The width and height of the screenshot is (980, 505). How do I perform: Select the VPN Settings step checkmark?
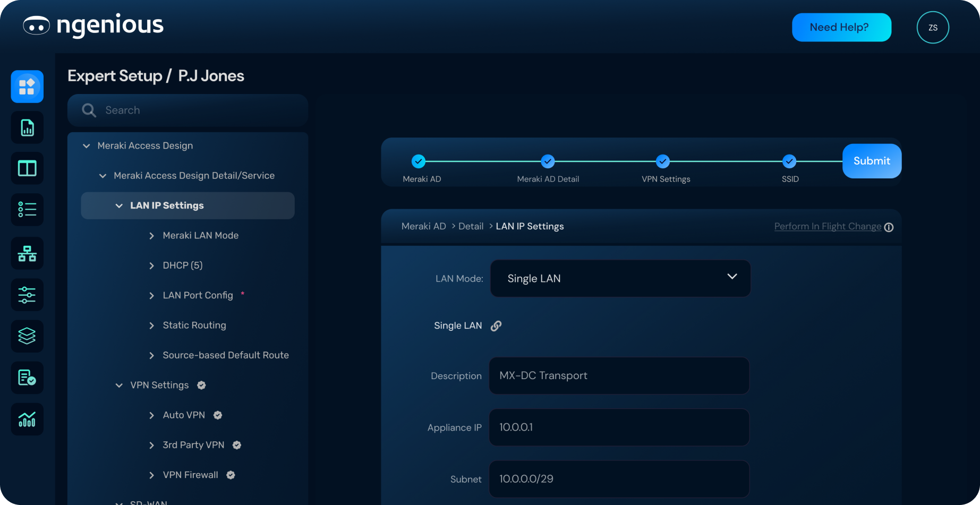tap(662, 161)
